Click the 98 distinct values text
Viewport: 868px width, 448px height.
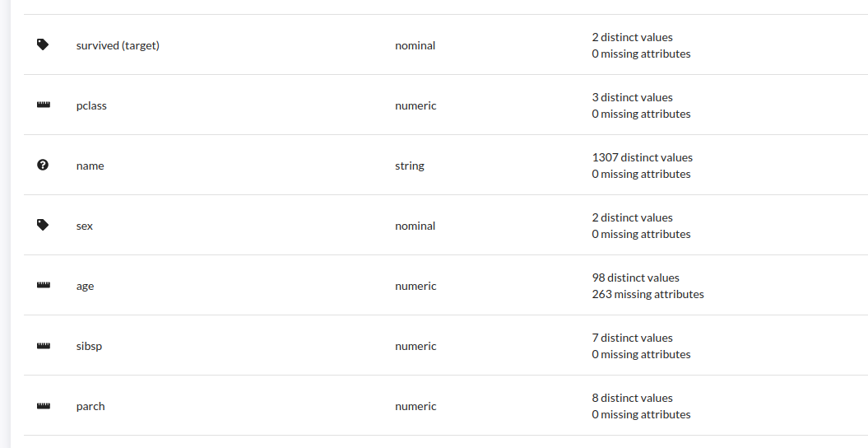tap(635, 278)
